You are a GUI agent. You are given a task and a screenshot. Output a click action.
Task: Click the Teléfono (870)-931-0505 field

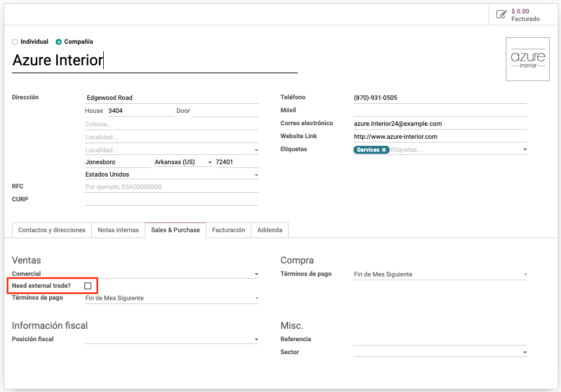pyautogui.click(x=440, y=98)
